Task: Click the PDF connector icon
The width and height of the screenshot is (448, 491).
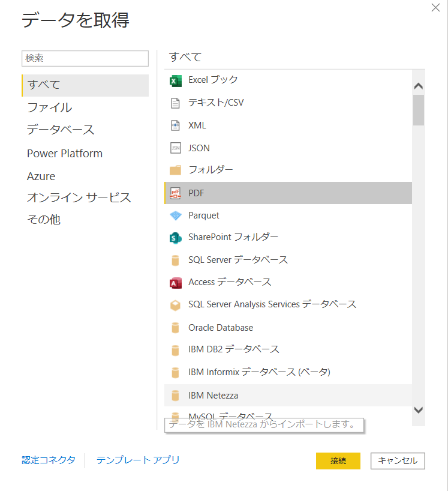Action: pos(175,193)
